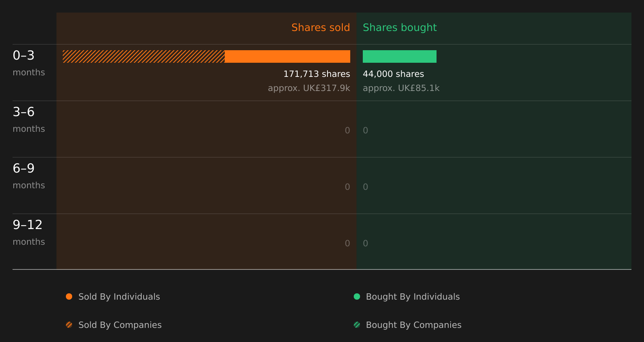Click the green Bought By Individuals legend dot
Viewport: 644px width, 342px height.
tap(357, 297)
